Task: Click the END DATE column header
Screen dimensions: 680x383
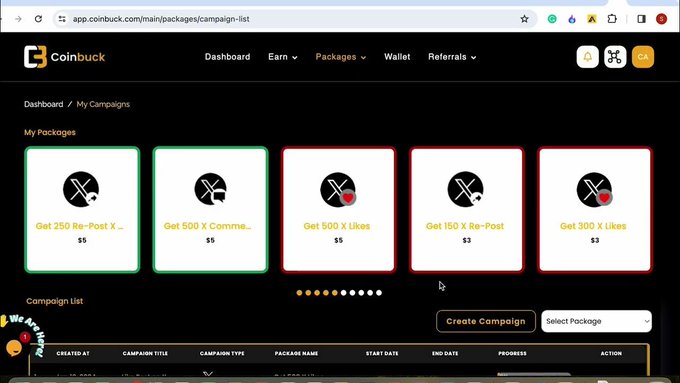Action: [445, 354]
